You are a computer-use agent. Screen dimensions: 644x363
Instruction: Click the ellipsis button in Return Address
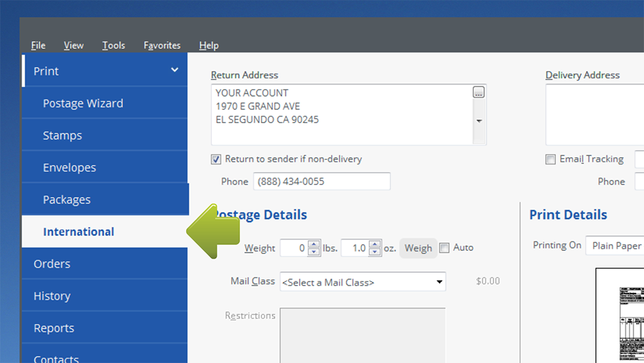pyautogui.click(x=478, y=92)
